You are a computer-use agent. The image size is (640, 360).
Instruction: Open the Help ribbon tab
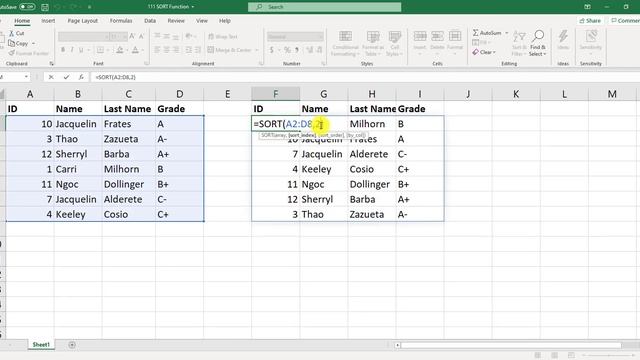[x=224, y=21]
